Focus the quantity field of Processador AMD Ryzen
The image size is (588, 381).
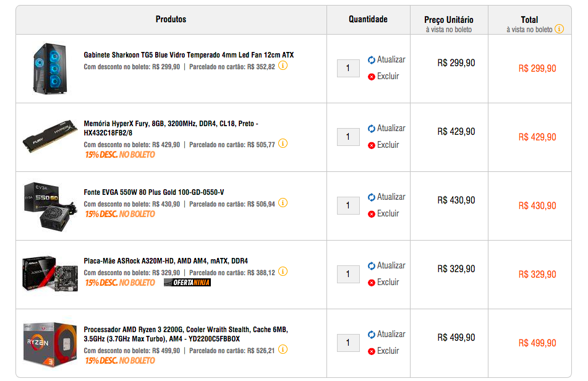(x=348, y=343)
